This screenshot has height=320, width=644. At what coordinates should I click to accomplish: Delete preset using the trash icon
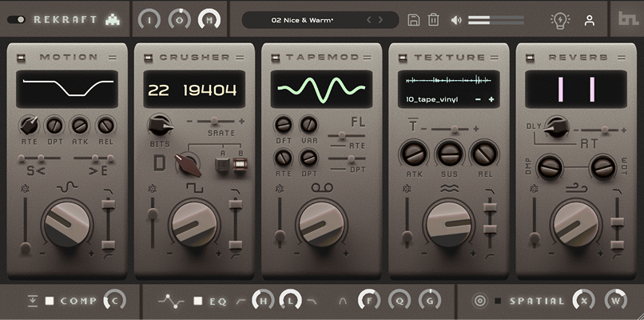(x=434, y=20)
